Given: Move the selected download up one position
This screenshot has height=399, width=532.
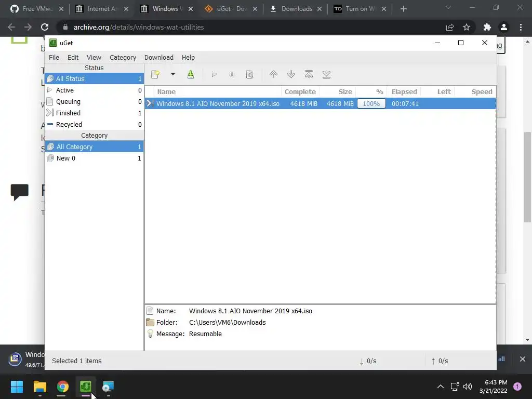Looking at the screenshot, I should [273, 74].
